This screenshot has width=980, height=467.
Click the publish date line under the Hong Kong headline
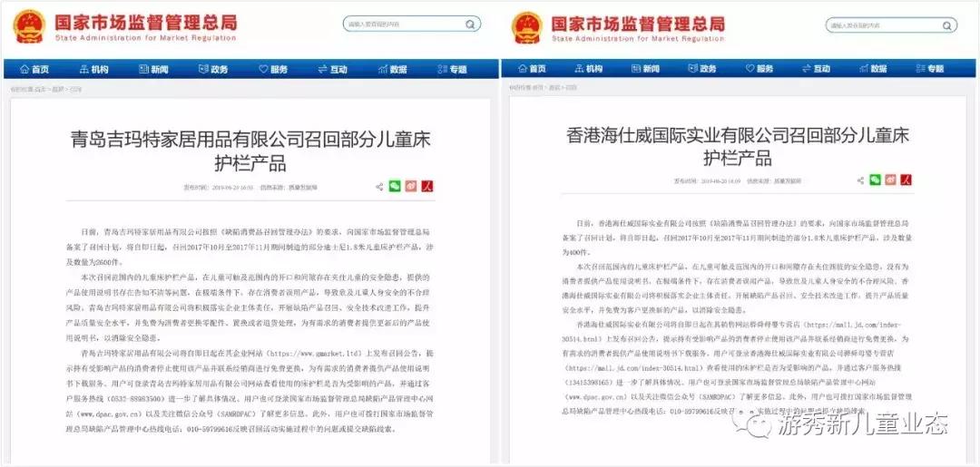738,180
